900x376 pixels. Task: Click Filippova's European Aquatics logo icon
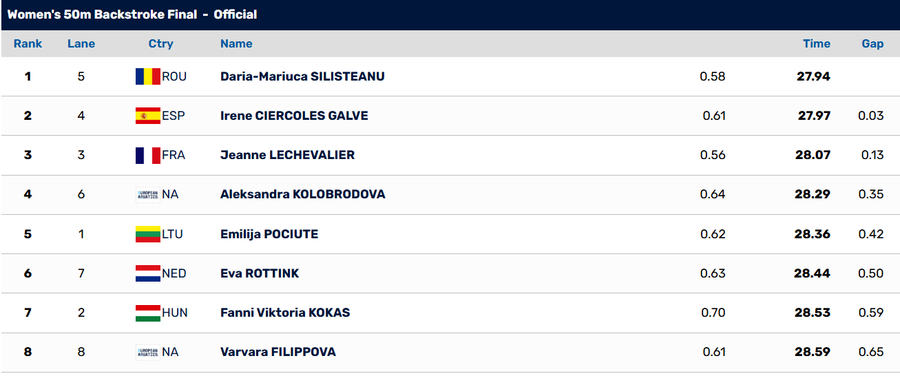point(148,352)
